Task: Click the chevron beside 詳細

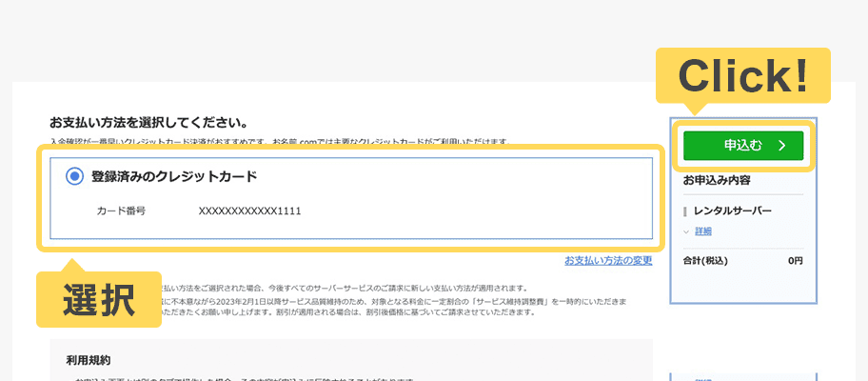Action: (687, 232)
